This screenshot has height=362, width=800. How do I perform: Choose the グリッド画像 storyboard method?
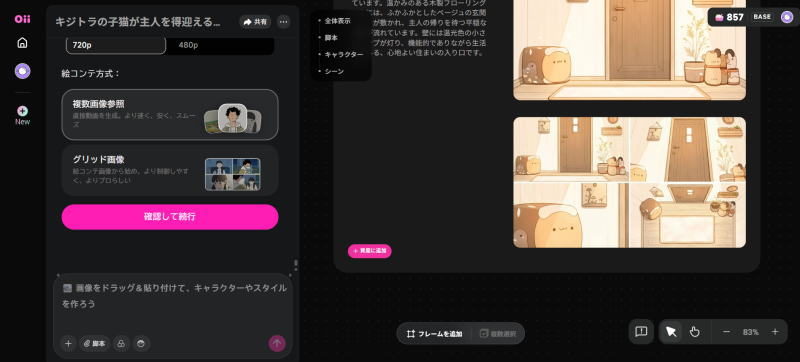point(170,170)
